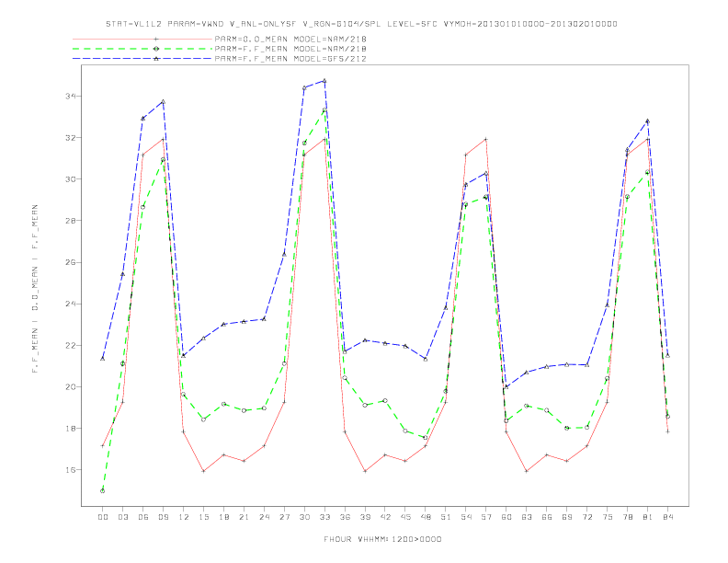Click y-axis tick label 22
Viewport: 728px width, 563px height.
pyautogui.click(x=70, y=345)
